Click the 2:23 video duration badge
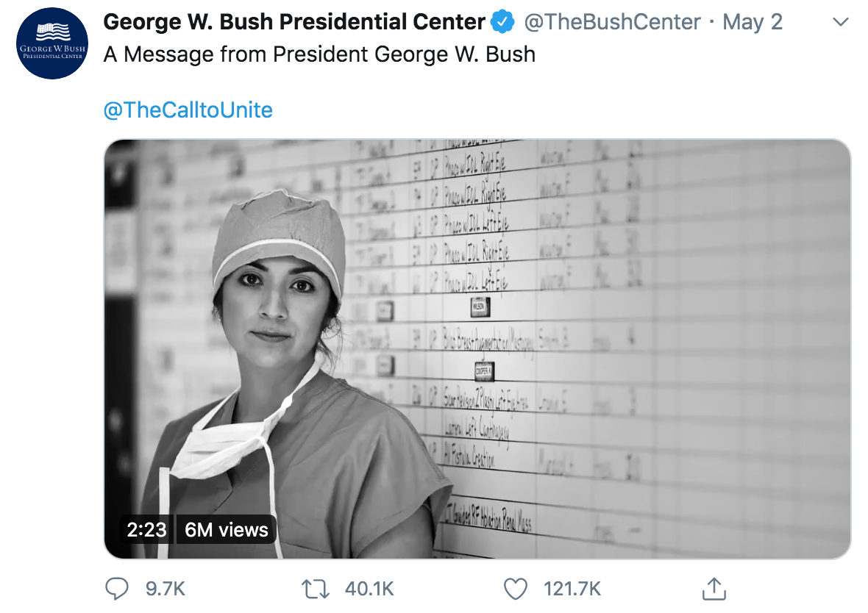The image size is (868, 613). tap(146, 529)
